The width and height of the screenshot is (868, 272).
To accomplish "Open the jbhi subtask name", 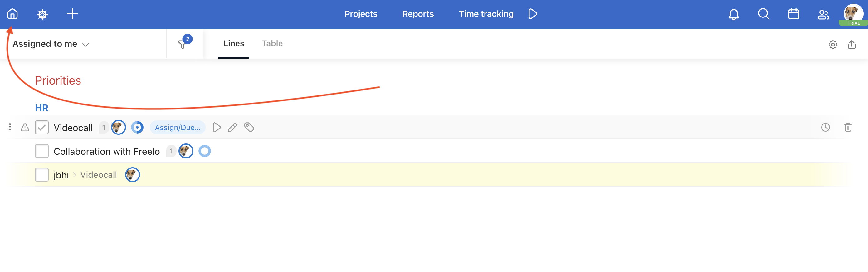I will (x=61, y=175).
